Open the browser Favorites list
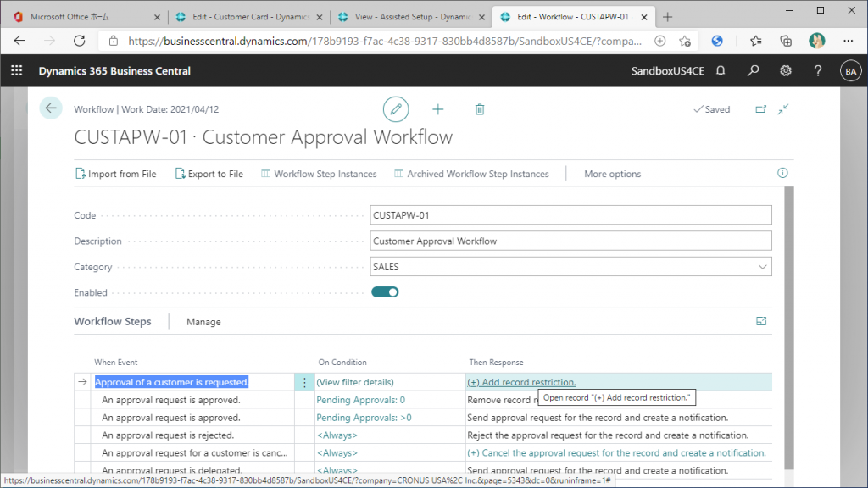The height and width of the screenshot is (488, 868). coord(755,41)
